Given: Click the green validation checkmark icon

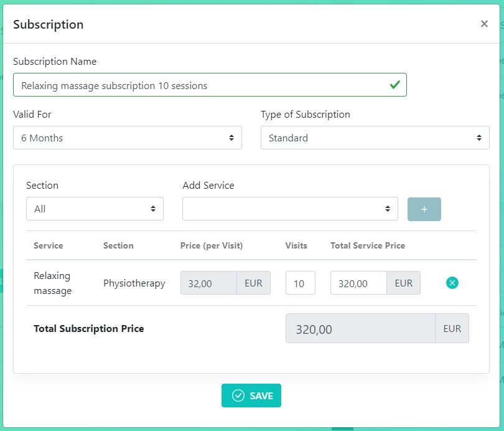Looking at the screenshot, I should tap(394, 85).
